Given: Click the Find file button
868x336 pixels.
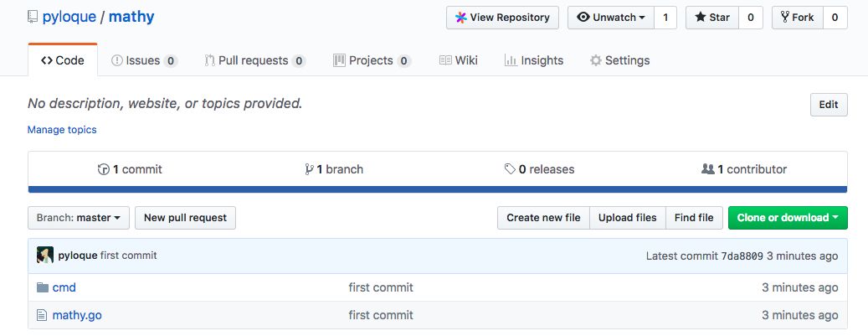Looking at the screenshot, I should click(694, 218).
